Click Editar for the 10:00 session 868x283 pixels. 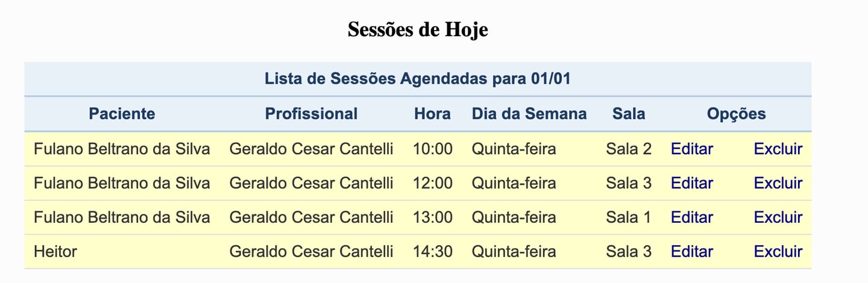[691, 149]
